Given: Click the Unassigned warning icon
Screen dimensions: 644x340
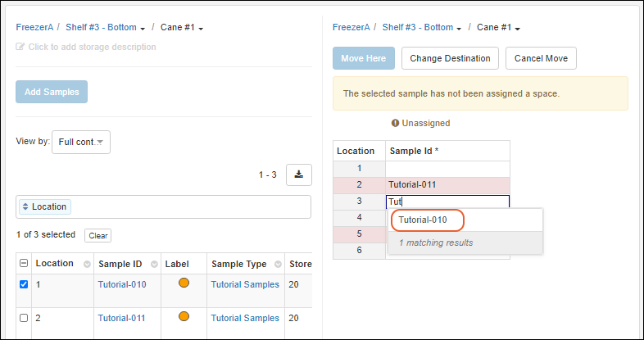Looking at the screenshot, I should click(395, 123).
